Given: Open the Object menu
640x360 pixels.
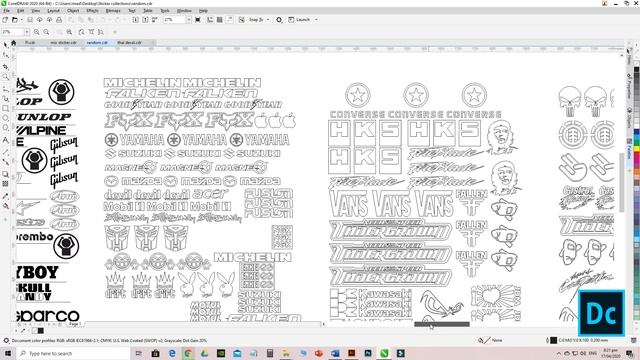Looking at the screenshot, I should (73, 11).
